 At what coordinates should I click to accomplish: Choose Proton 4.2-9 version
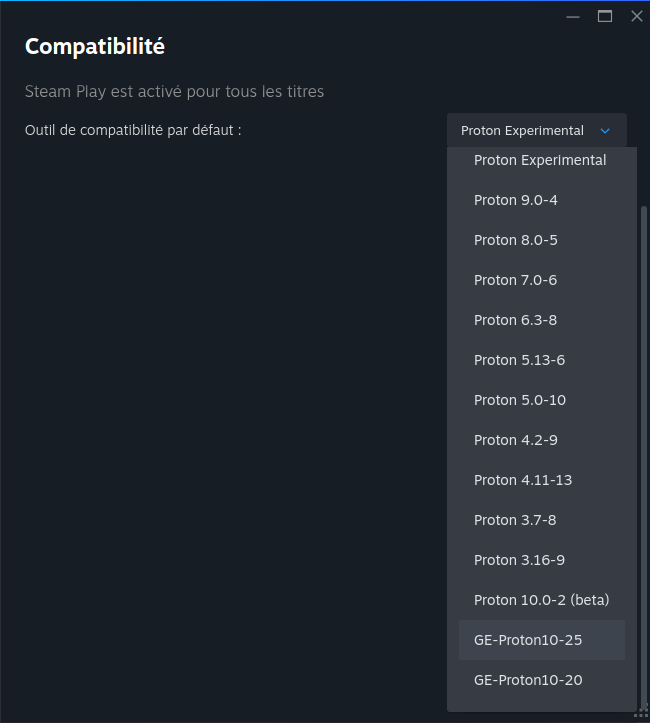[540, 440]
